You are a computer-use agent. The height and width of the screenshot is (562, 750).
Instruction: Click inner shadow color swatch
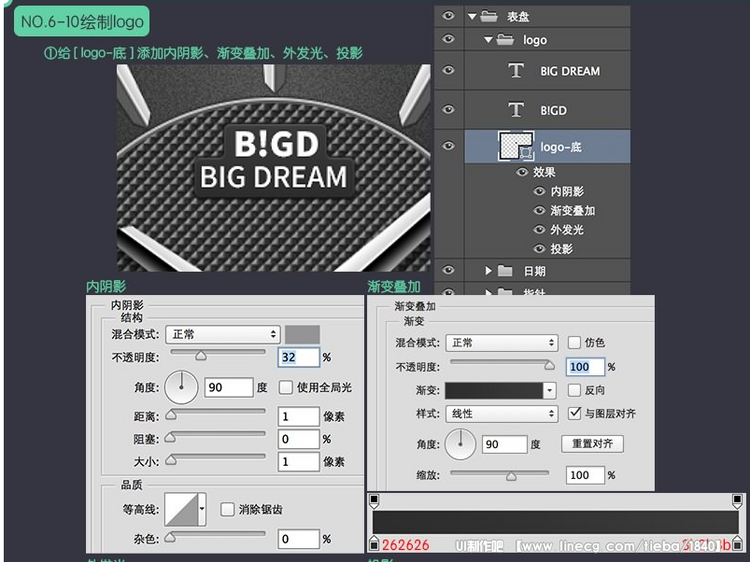[x=302, y=334]
